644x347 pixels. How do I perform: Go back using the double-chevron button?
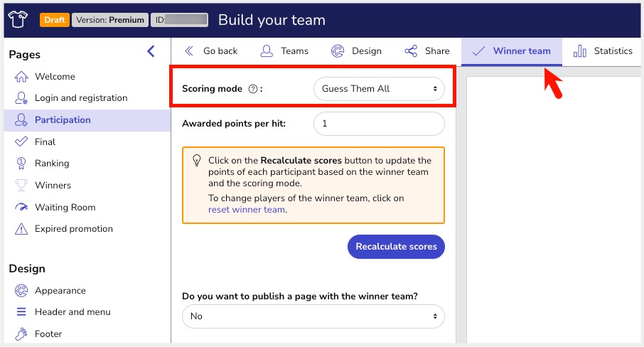[210, 51]
